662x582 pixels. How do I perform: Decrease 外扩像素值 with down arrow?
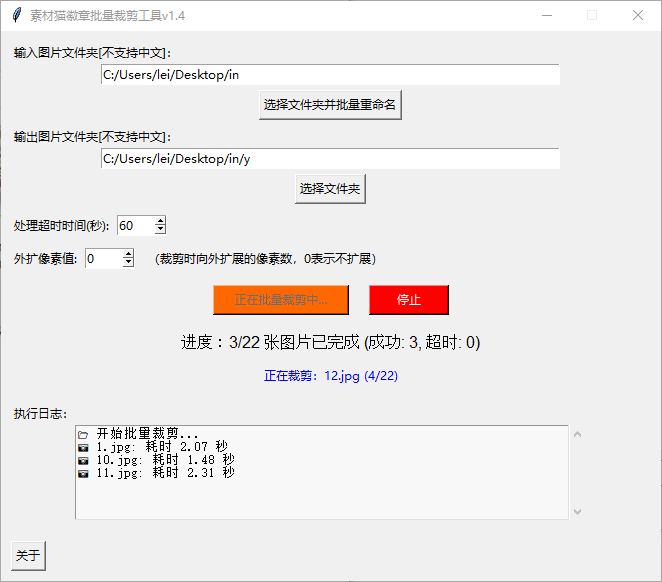click(128, 263)
